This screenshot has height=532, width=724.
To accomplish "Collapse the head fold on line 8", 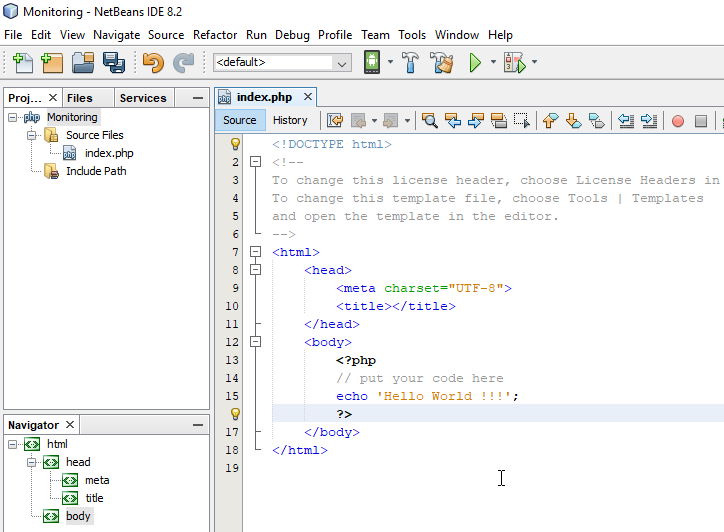I will pos(255,270).
